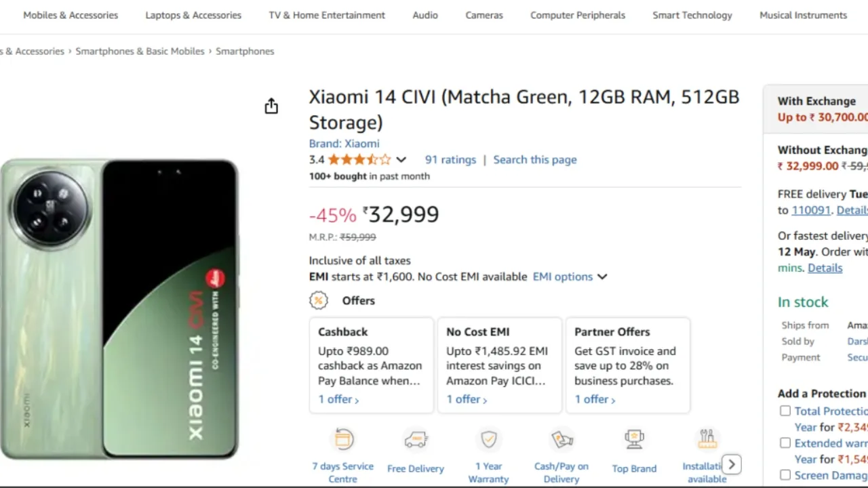Expand the star rating dropdown arrow

[401, 160]
